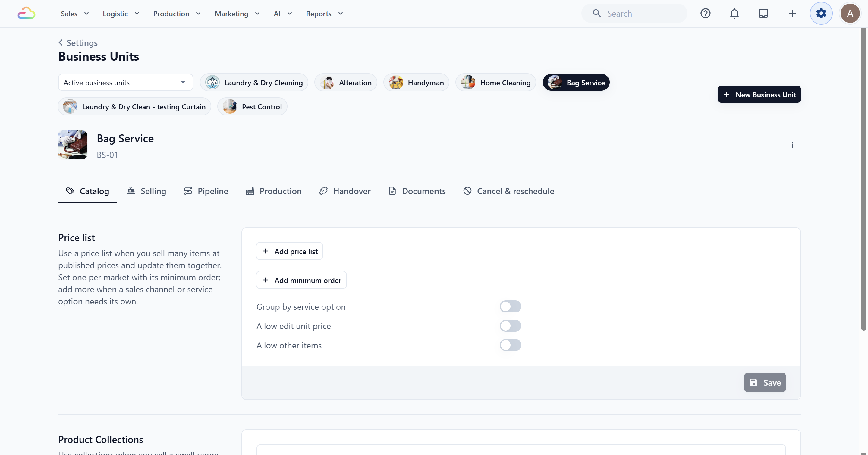Open Cancel & reschedule tab
This screenshot has width=868, height=455.
[508, 191]
